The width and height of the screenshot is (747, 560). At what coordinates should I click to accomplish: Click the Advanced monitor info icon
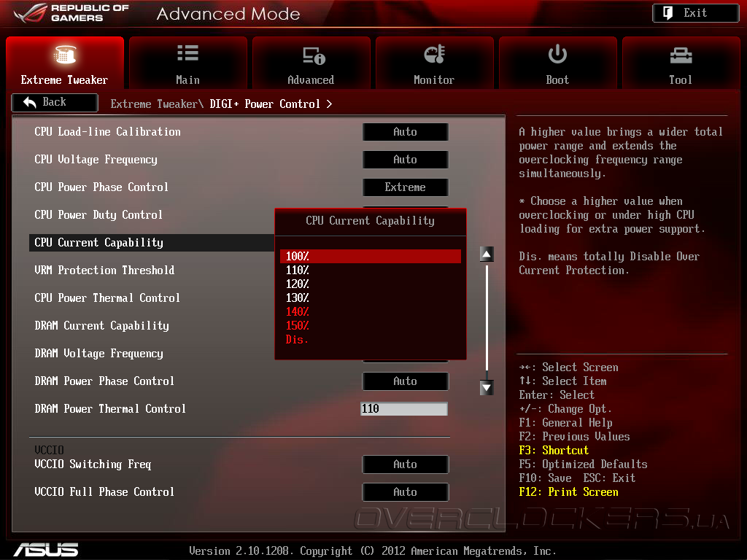point(314,55)
